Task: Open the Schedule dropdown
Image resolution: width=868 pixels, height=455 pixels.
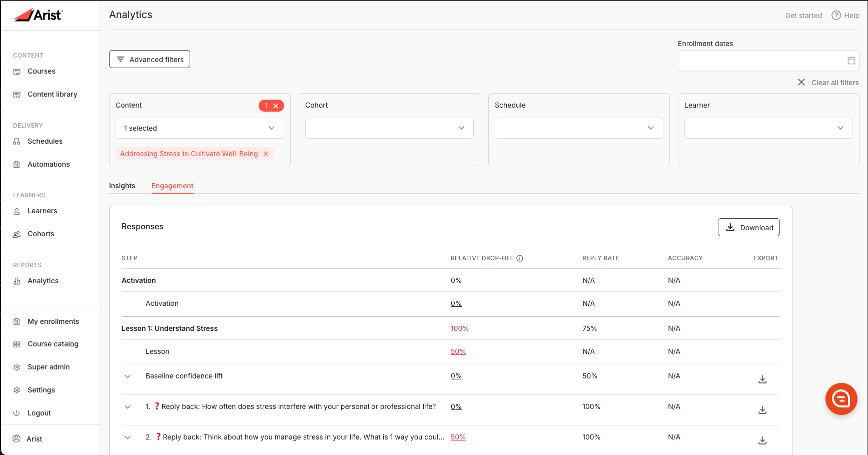Action: [x=579, y=128]
